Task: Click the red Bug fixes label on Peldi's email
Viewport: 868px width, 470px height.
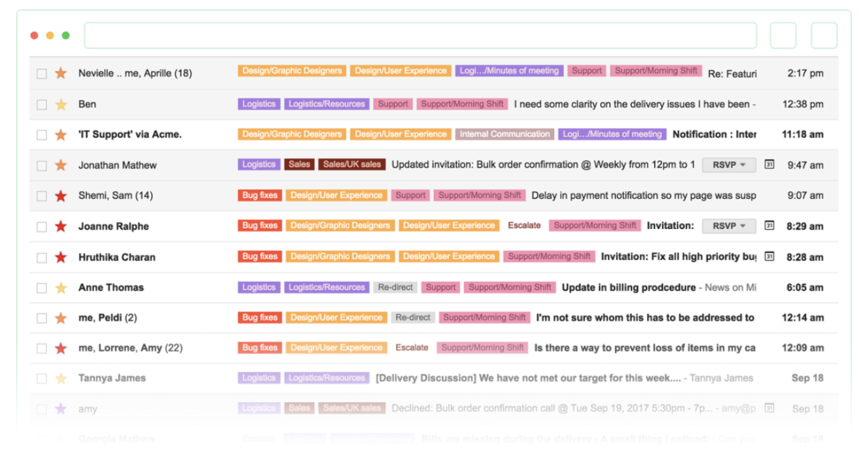Action: (260, 318)
